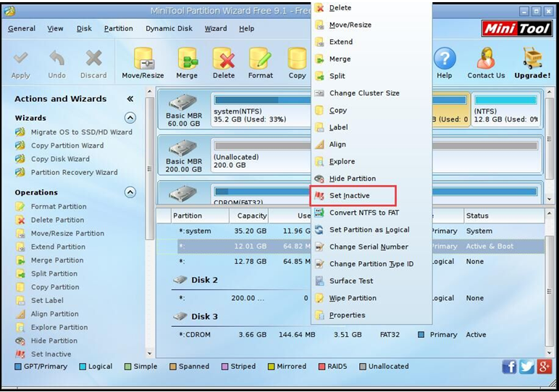Viewport: 559px width, 392px height.
Task: Click Format Partition operation
Action: (51, 207)
